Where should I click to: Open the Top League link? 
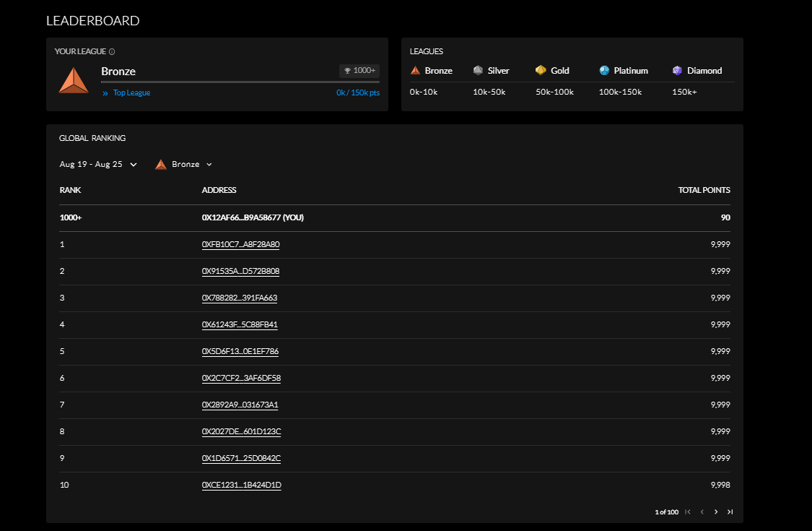click(x=131, y=92)
